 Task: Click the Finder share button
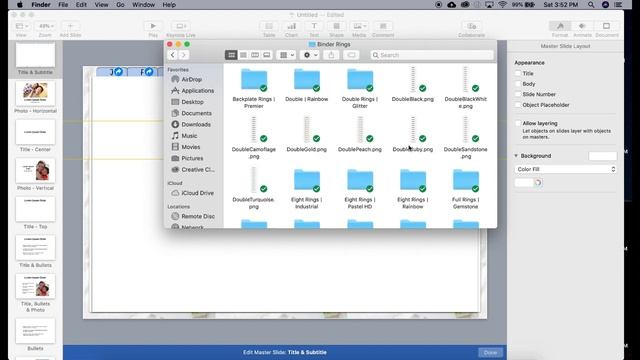(331, 55)
